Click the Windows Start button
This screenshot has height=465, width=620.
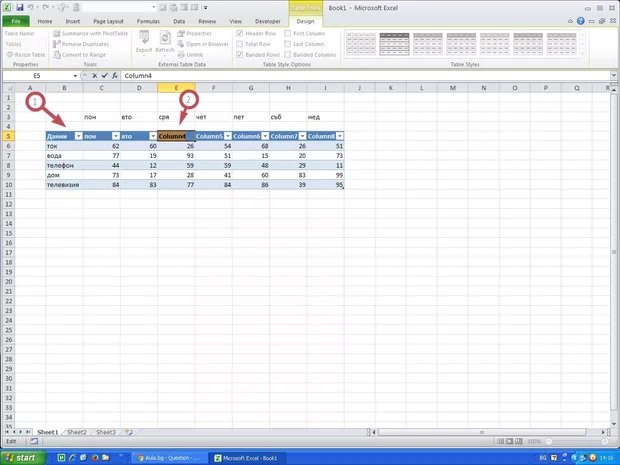pyautogui.click(x=22, y=457)
